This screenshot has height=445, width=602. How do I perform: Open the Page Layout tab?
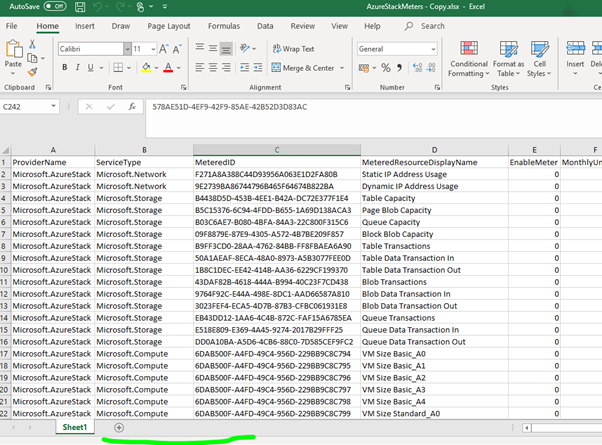(x=169, y=26)
